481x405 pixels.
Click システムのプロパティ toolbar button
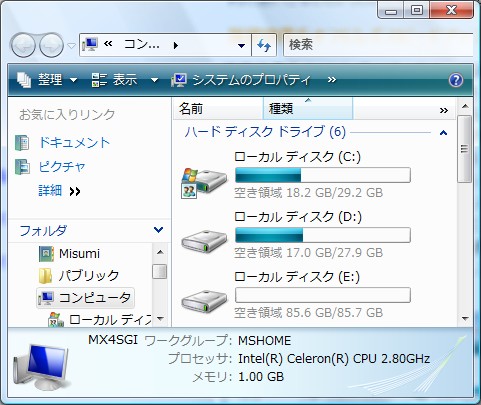tap(241, 80)
